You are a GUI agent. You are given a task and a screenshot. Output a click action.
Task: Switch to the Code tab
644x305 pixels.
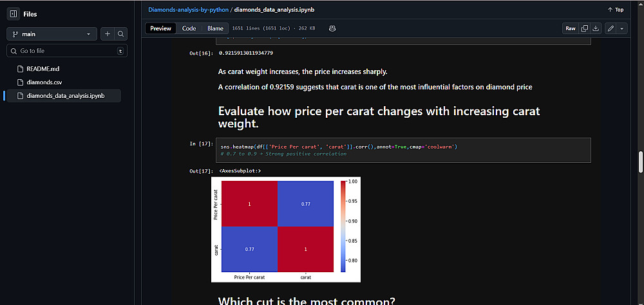(x=189, y=28)
